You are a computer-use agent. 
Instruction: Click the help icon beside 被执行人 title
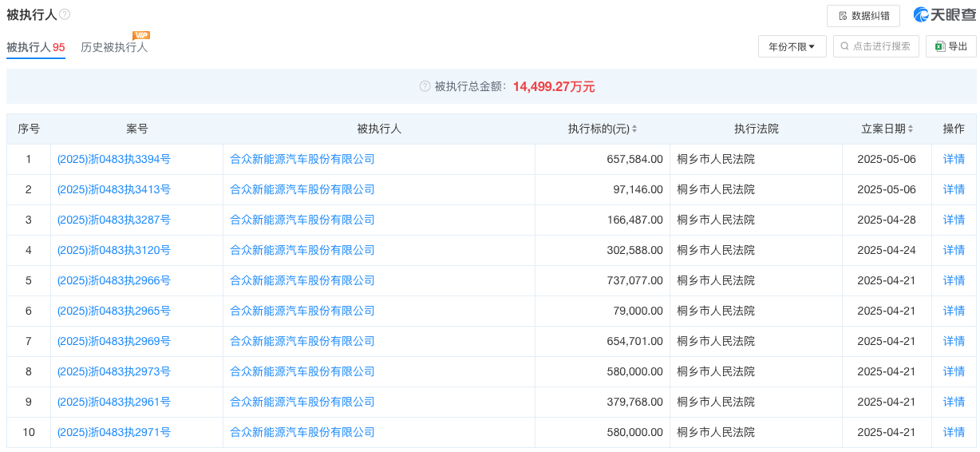pyautogui.click(x=65, y=14)
